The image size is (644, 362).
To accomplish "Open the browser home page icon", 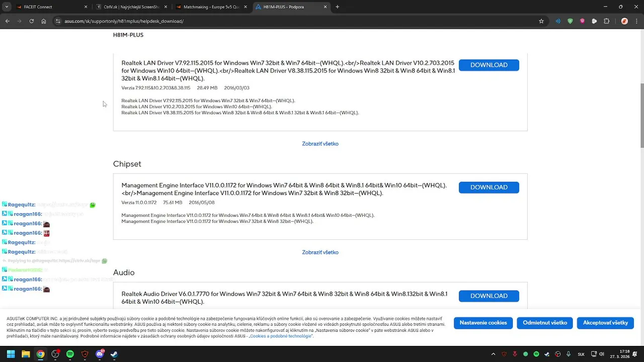I will click(x=44, y=21).
